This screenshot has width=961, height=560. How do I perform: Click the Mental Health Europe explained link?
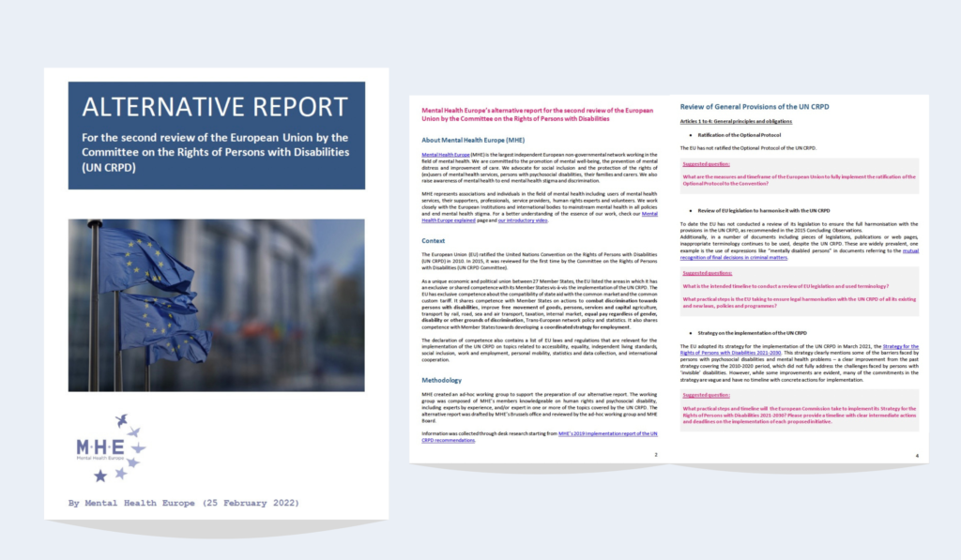coord(448,220)
